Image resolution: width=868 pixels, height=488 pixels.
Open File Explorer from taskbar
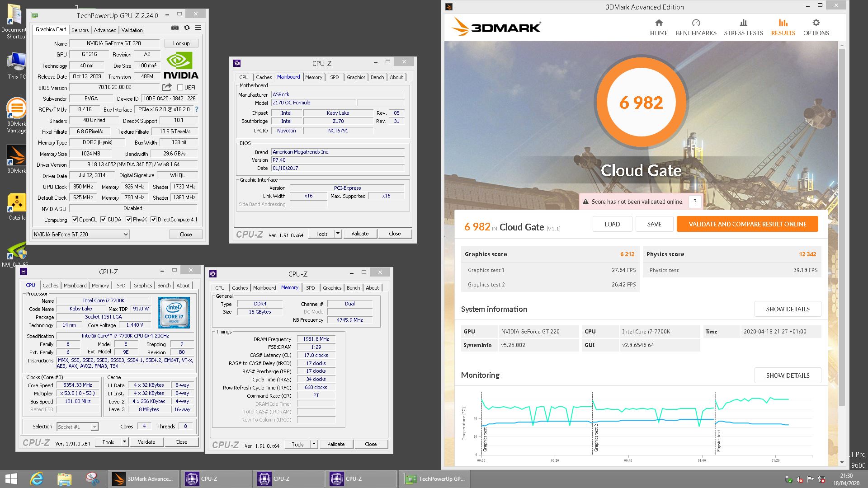pyautogui.click(x=64, y=479)
